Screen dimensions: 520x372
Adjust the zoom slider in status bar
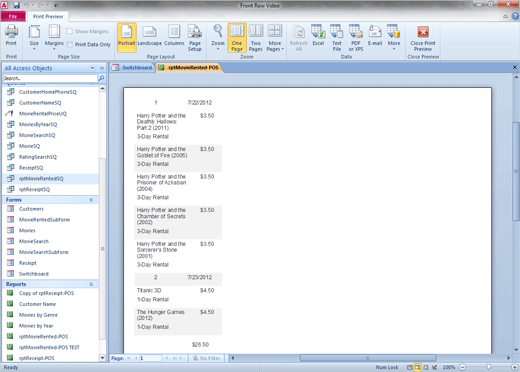(488, 367)
